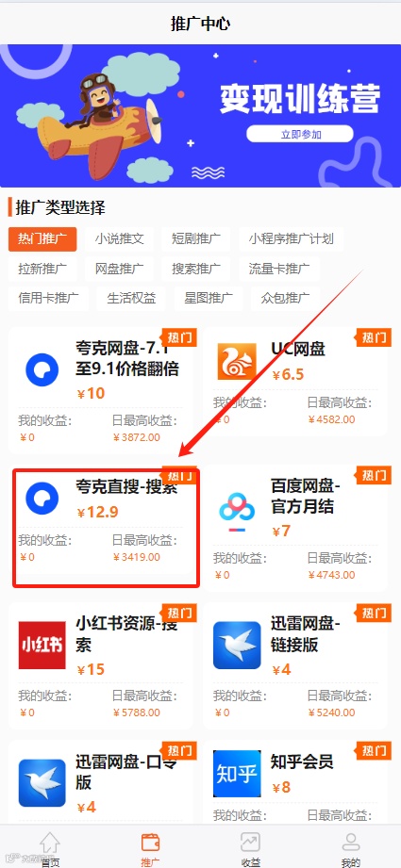
Task: Open the 夸克网盘-7.1至9.1价格翻倍 card title
Action: (x=127, y=358)
